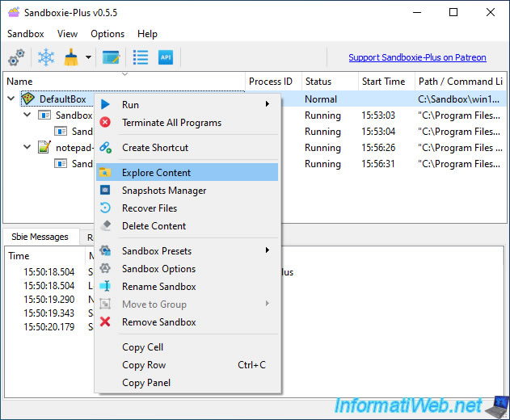Select Explore Content from context menu
Image resolution: width=510 pixels, height=420 pixels.
click(156, 173)
